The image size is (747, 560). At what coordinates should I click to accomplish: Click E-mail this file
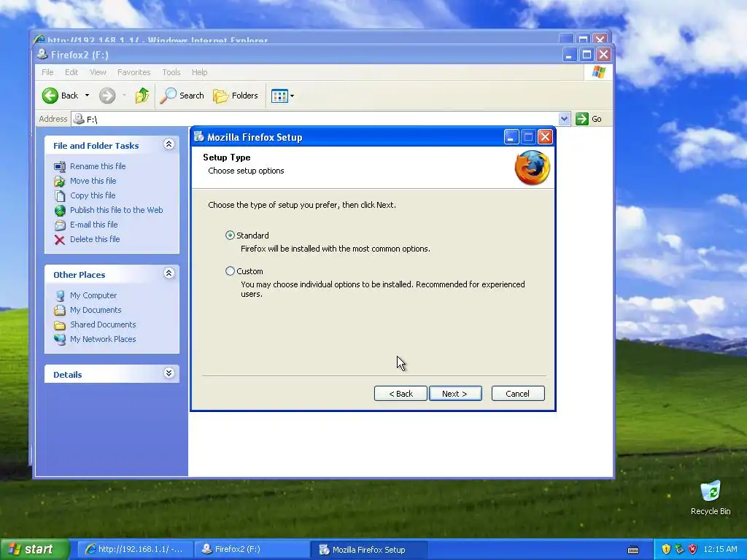coord(94,225)
